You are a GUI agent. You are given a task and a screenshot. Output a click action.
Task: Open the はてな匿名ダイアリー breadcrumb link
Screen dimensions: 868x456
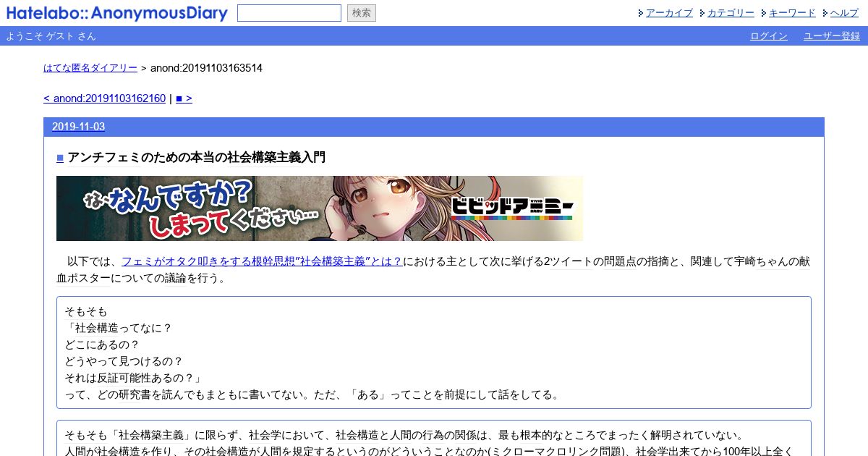coord(90,68)
